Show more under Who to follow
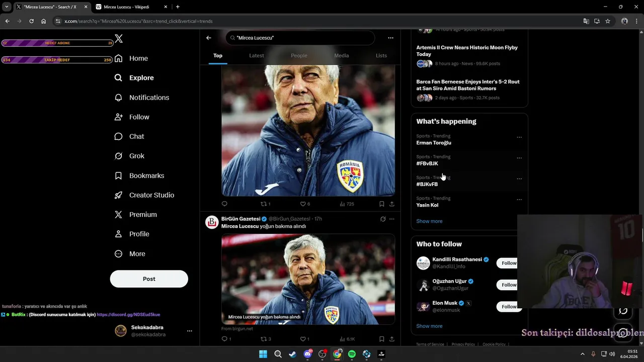 pyautogui.click(x=429, y=326)
